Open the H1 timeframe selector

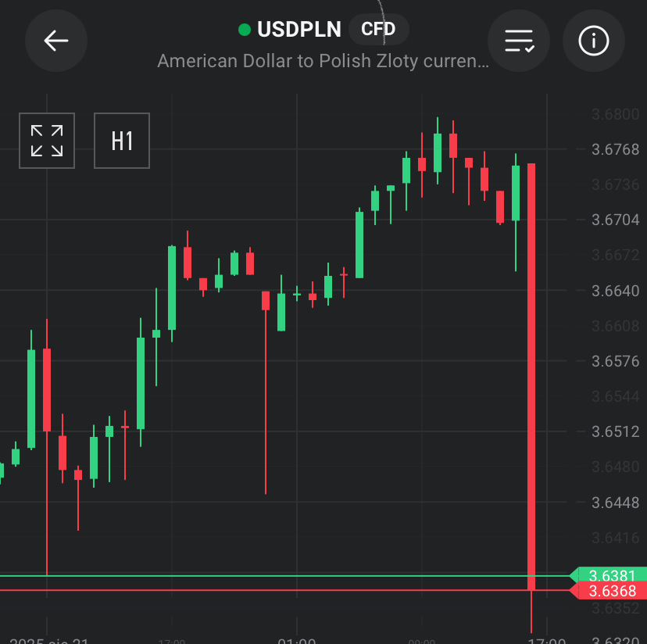pyautogui.click(x=122, y=141)
